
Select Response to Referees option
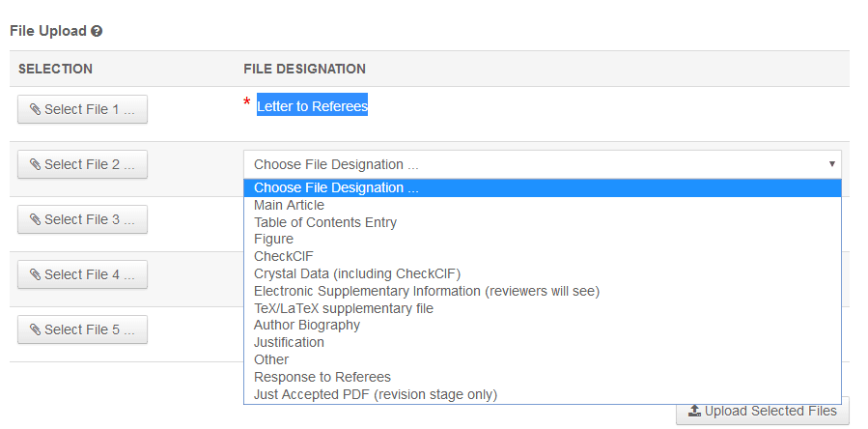322,377
